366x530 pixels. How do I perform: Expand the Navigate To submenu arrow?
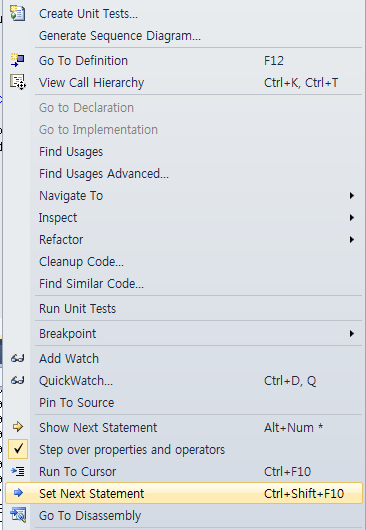pos(352,195)
